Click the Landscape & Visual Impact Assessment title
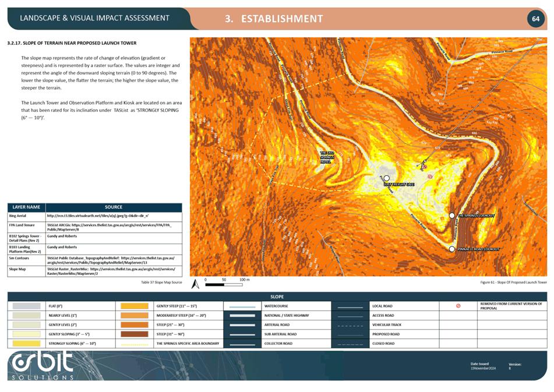This screenshot has width=554, height=392. [94, 18]
